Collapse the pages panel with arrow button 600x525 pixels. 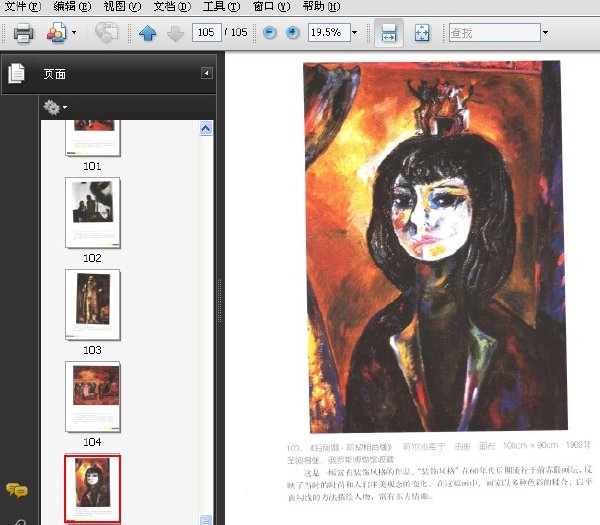[207, 73]
